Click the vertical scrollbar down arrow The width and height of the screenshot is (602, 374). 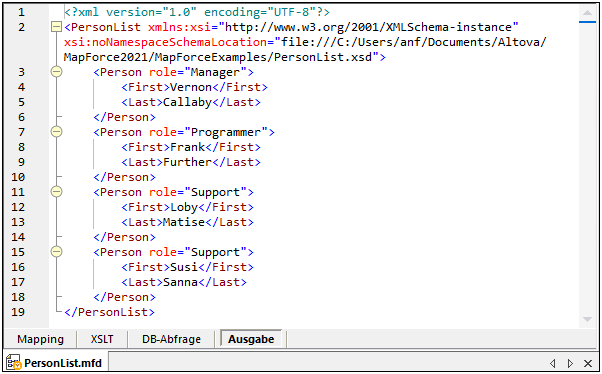point(587,319)
